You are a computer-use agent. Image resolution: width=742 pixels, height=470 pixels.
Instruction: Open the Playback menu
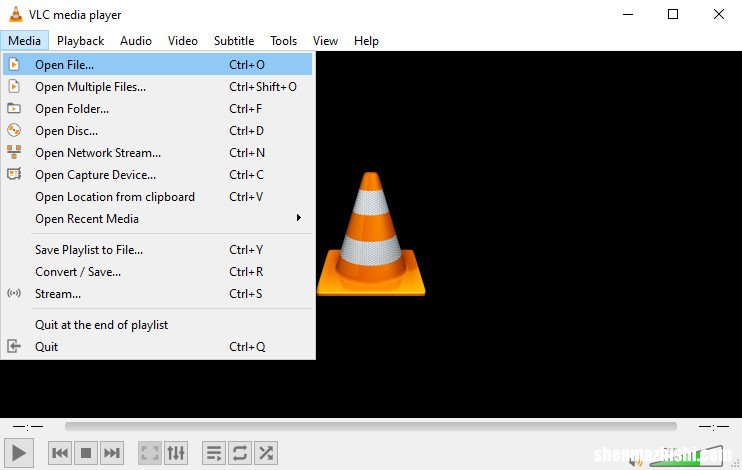[80, 41]
